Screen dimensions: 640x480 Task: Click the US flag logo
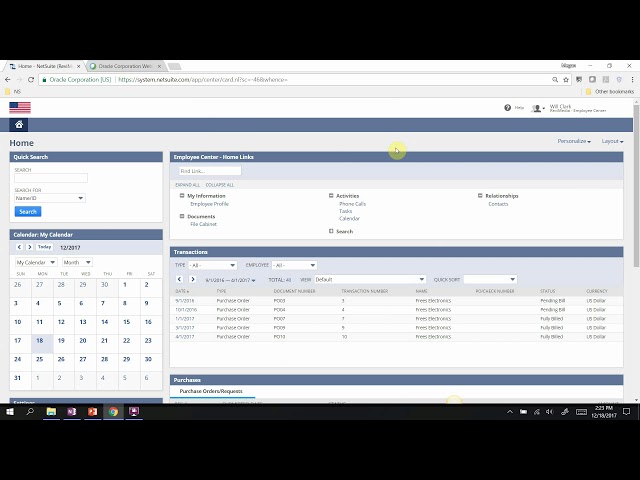coord(20,107)
